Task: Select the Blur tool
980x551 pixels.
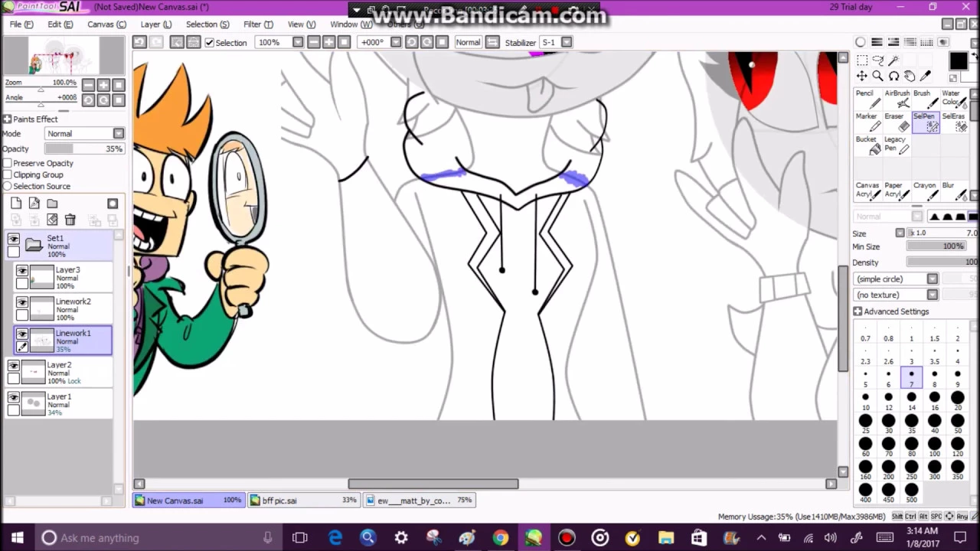Action: tap(955, 191)
